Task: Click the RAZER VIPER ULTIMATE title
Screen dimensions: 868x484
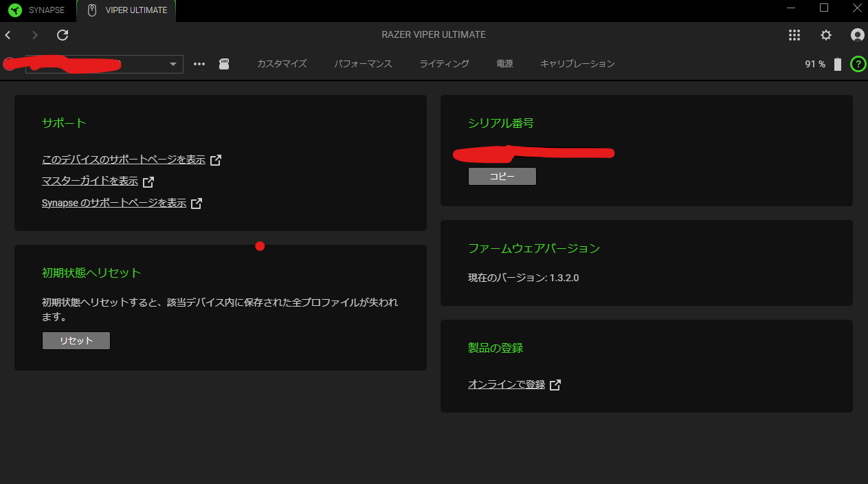Action: click(434, 35)
